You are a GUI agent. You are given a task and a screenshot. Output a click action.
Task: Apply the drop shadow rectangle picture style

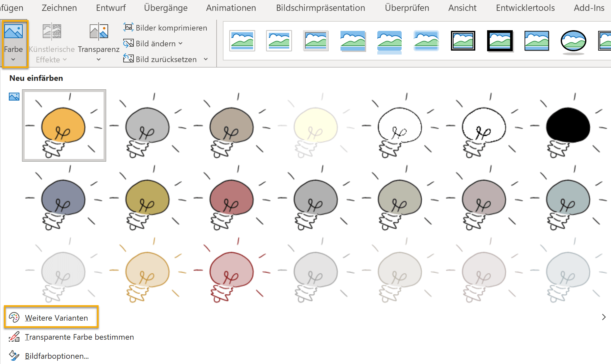pyautogui.click(x=353, y=41)
